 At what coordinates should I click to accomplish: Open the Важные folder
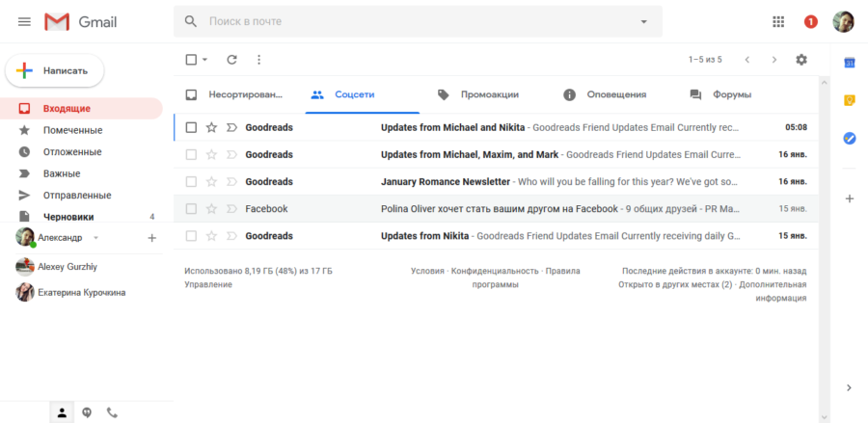81,173
